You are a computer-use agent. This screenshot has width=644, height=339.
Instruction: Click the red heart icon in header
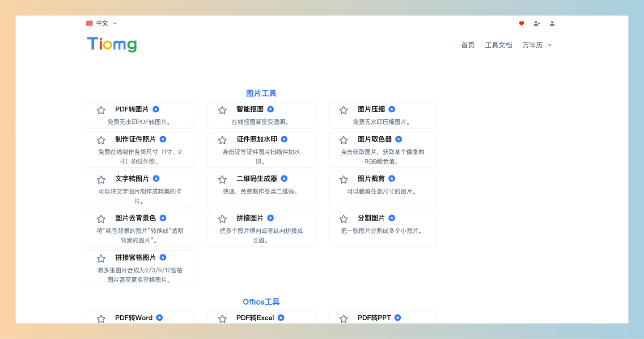pyautogui.click(x=521, y=24)
